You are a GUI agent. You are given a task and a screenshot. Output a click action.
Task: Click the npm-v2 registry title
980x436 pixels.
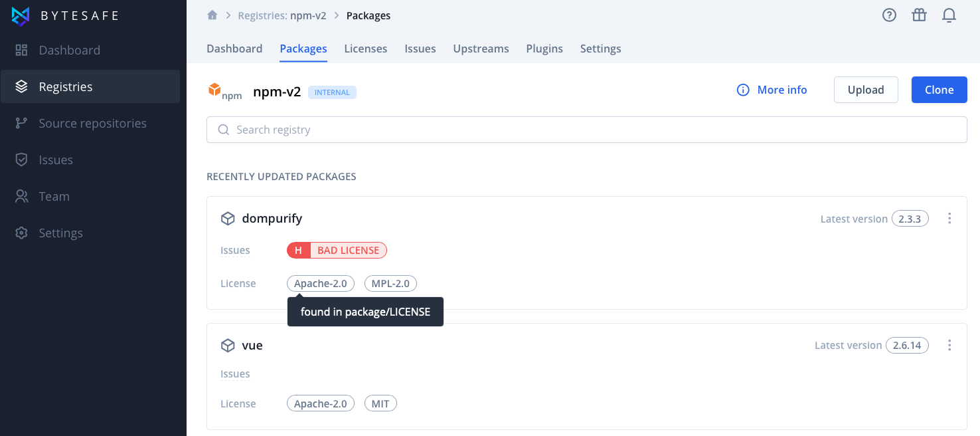pos(277,92)
